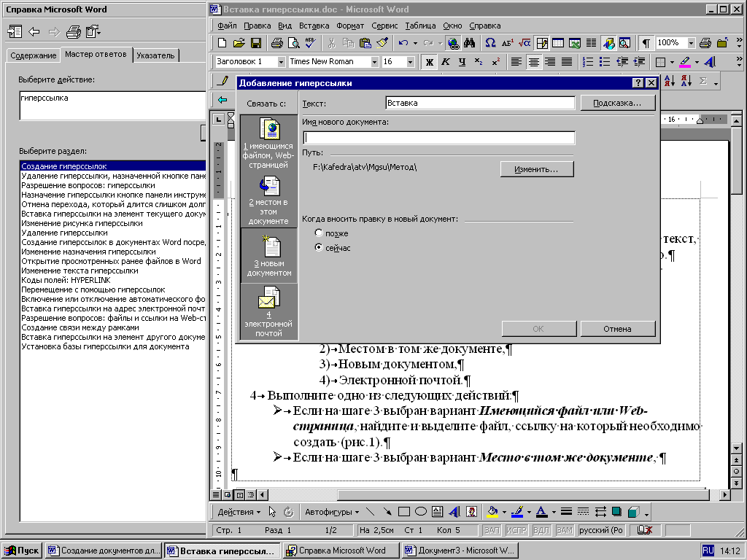Expand the style dropdown Заголовок 1
This screenshot has height=560, width=747.
click(281, 62)
